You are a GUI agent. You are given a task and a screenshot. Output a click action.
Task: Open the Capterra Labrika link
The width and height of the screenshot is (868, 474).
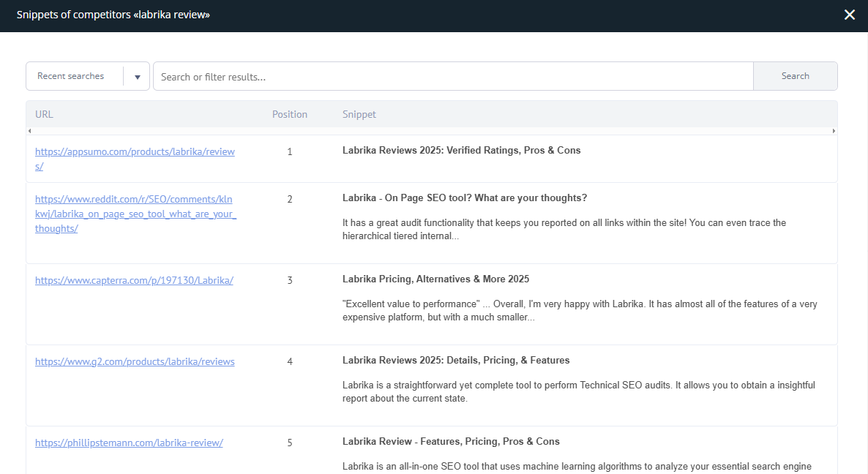tap(134, 280)
